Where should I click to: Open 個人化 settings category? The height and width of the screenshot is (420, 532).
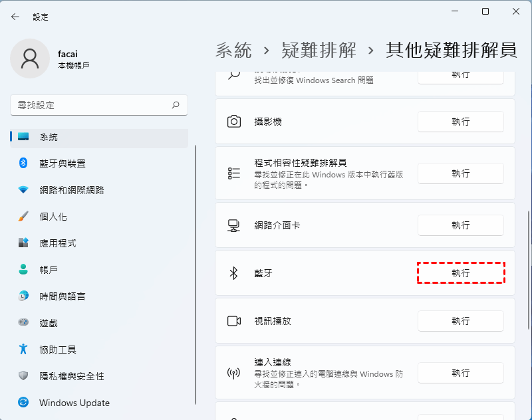99,217
